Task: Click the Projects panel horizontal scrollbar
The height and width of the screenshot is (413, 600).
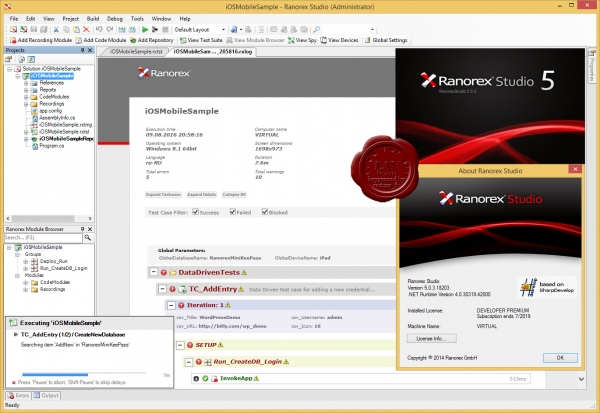Action: (x=49, y=218)
